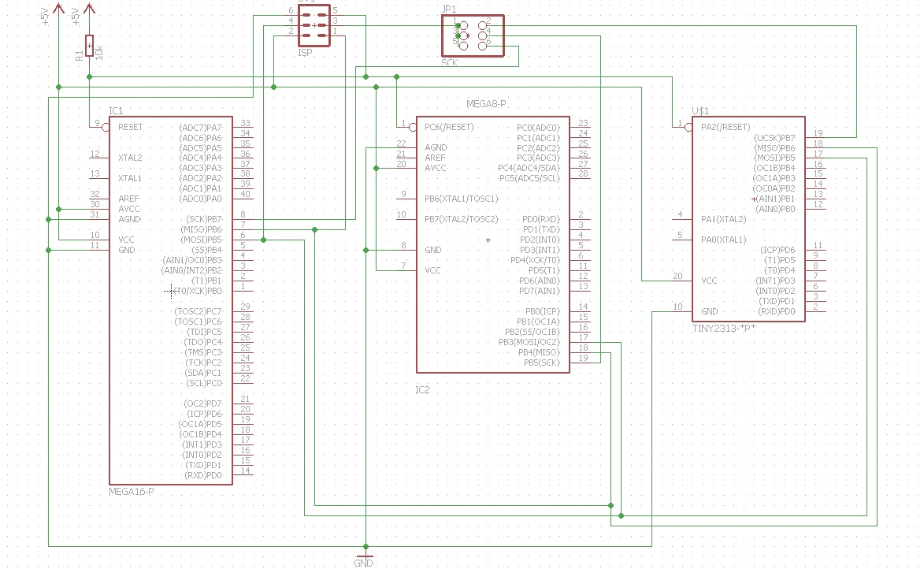Click the (SS)PB4 pin label
Screen dimensions: 924x569
click(x=206, y=250)
